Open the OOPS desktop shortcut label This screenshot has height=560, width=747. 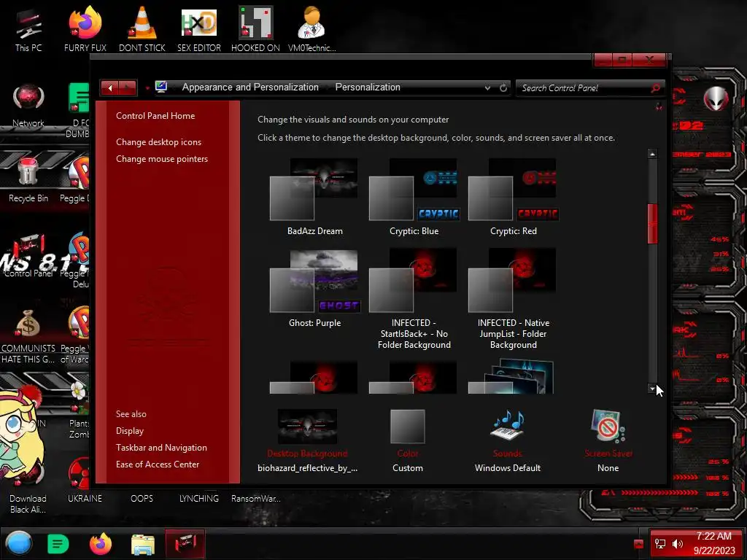click(x=142, y=499)
